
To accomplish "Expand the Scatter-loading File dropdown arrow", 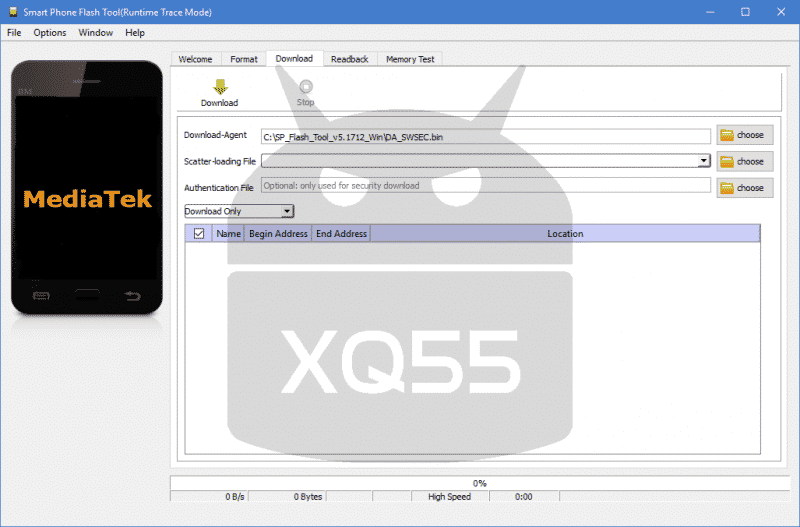I will [x=704, y=160].
